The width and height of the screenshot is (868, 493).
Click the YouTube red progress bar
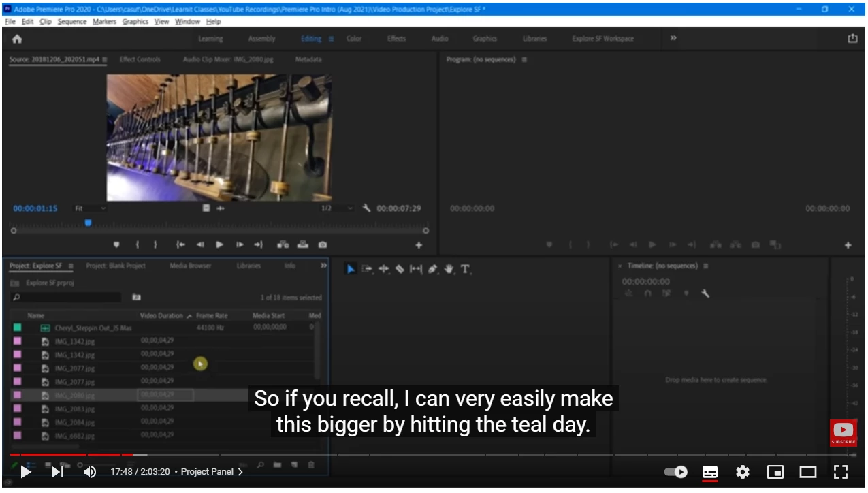[71, 454]
